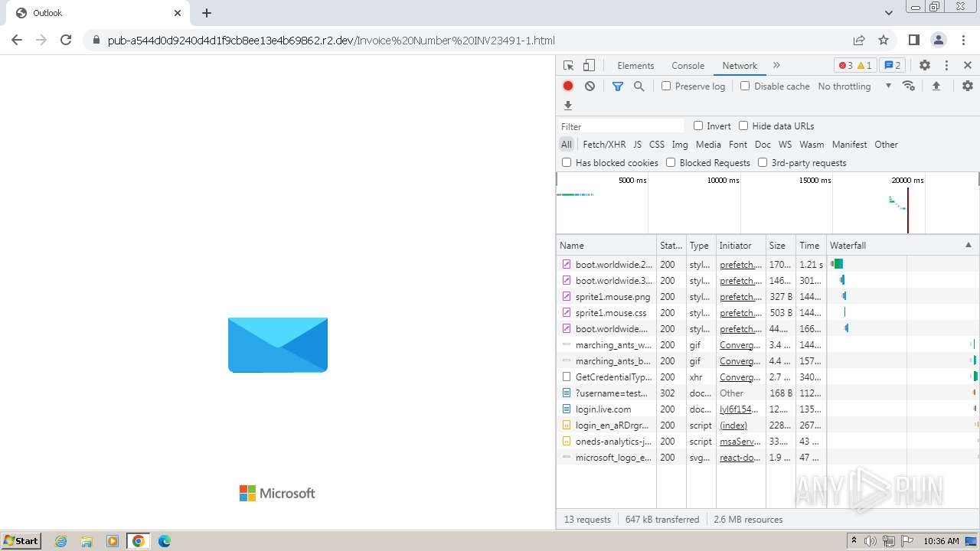Click the browser address bar URL

(x=331, y=41)
